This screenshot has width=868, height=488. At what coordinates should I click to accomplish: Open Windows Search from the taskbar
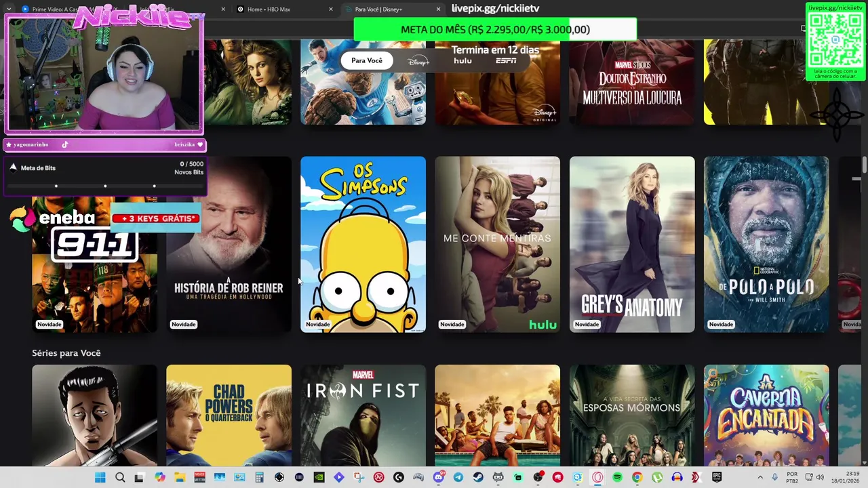click(120, 477)
